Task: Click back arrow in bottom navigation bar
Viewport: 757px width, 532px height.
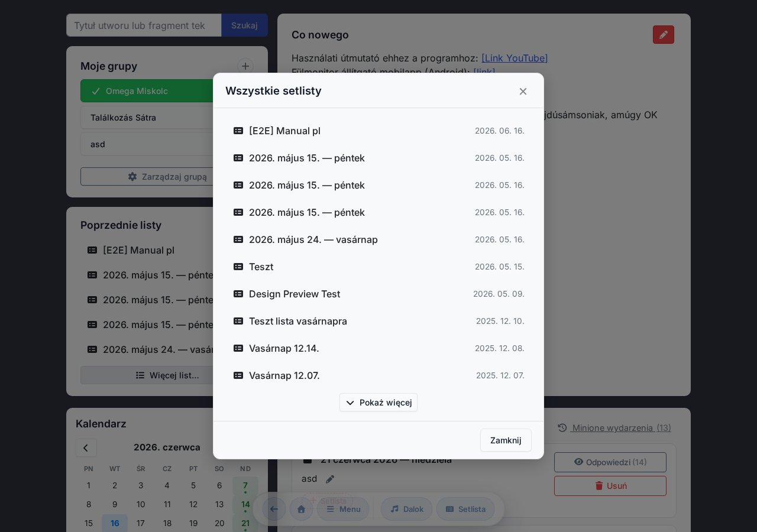Action: pos(274,509)
